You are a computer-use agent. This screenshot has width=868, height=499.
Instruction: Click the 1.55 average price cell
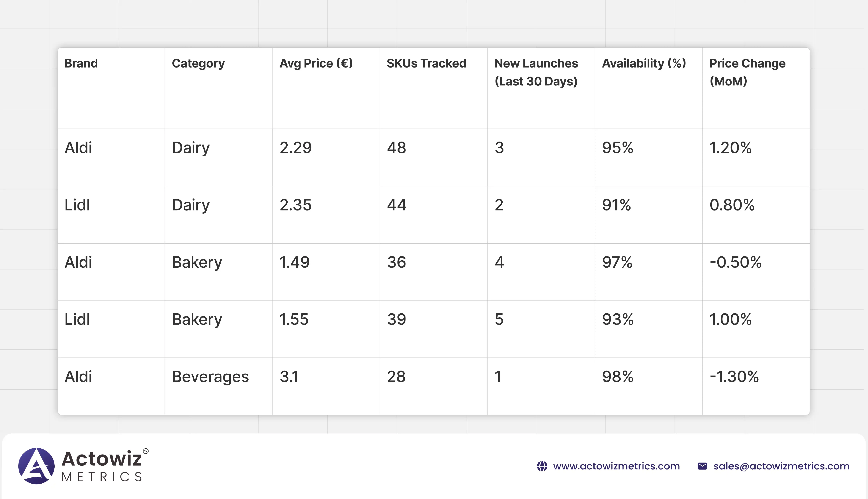point(294,319)
